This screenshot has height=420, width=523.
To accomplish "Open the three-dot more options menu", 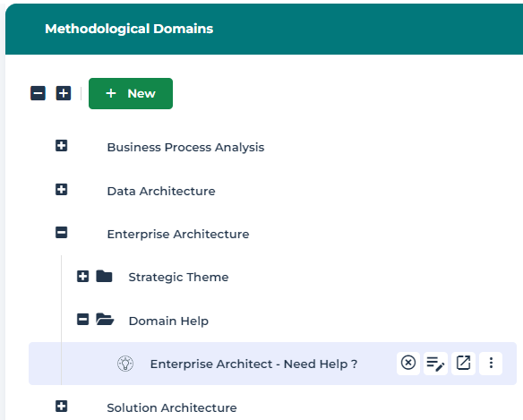I will pos(491,363).
